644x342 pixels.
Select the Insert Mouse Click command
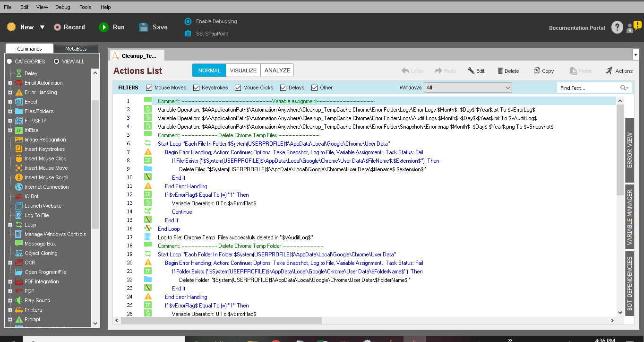[x=45, y=158]
